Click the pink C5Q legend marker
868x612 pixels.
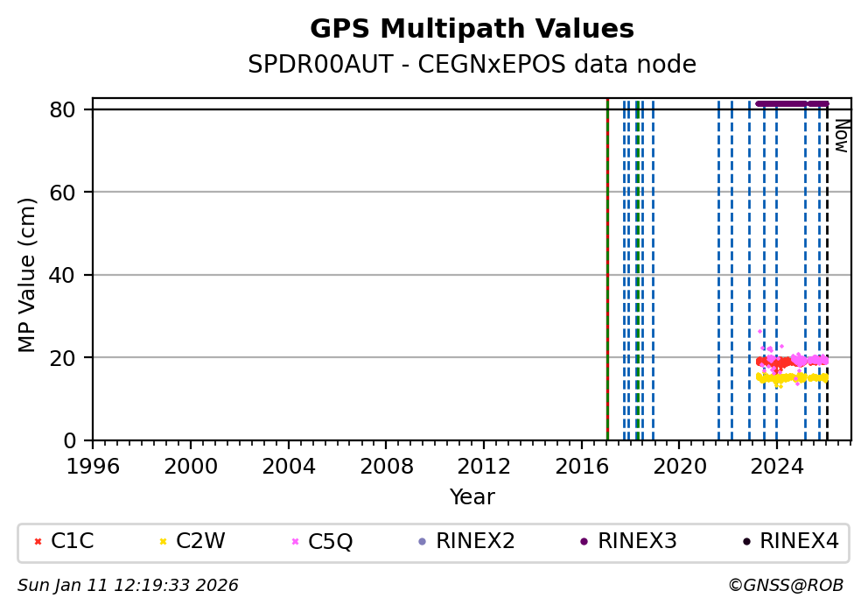pos(295,542)
